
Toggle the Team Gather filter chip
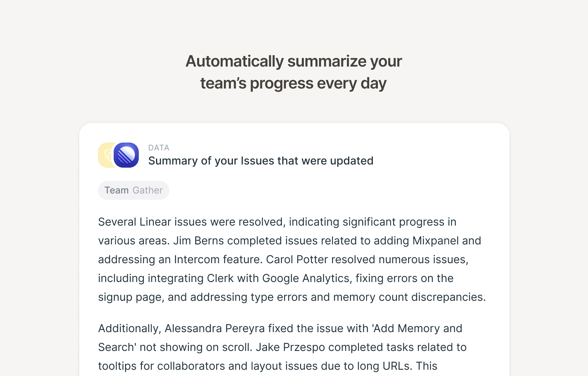click(133, 190)
